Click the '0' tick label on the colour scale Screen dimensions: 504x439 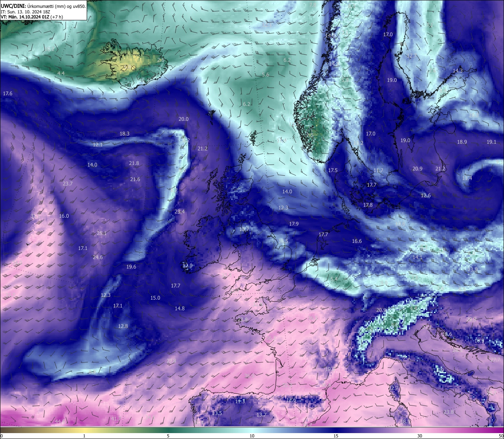pos(2,436)
